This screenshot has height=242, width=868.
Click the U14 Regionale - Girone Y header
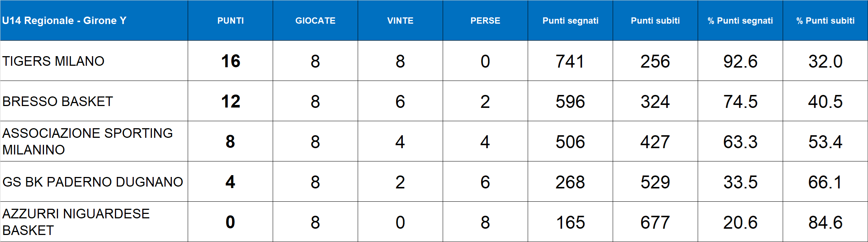coord(64,21)
